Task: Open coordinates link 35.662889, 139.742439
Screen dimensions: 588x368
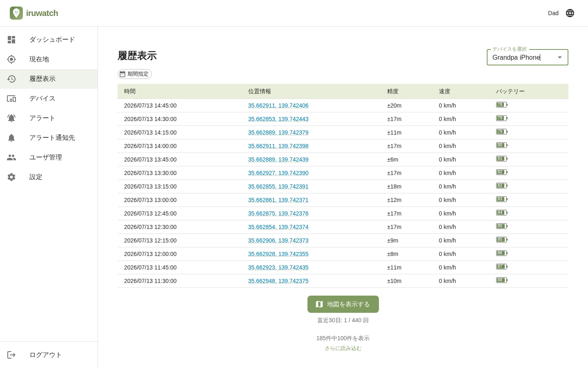Action: point(278,159)
